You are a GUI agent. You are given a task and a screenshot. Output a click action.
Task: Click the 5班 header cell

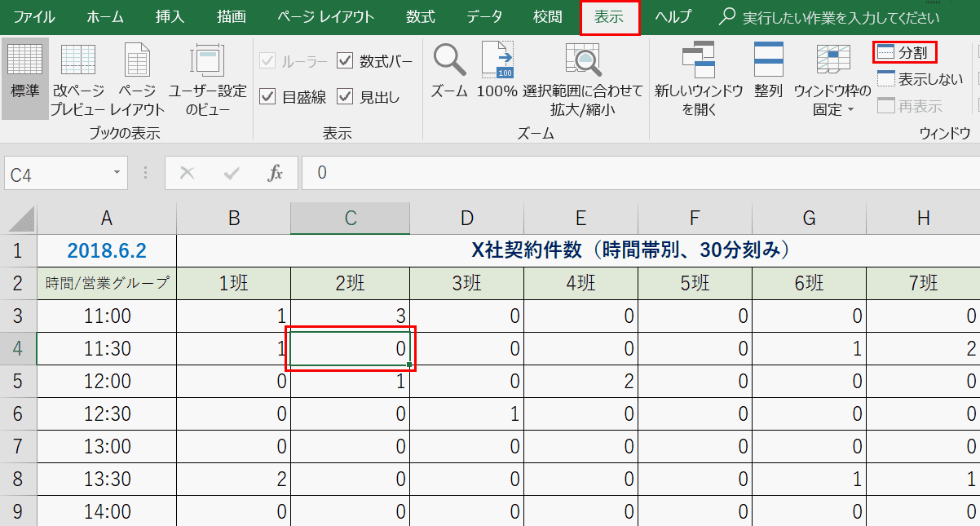pos(695,283)
